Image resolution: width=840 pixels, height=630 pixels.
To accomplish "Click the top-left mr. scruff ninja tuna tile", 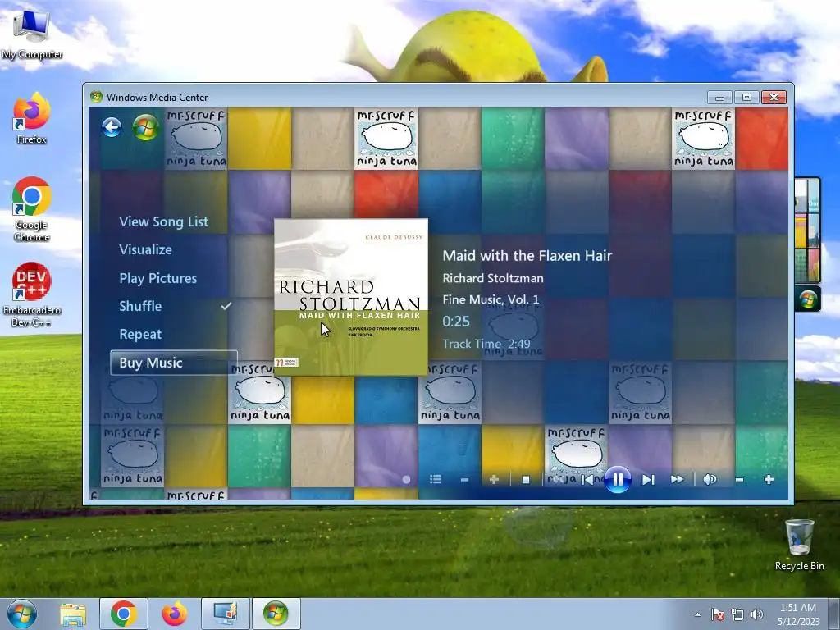I will 196,138.
